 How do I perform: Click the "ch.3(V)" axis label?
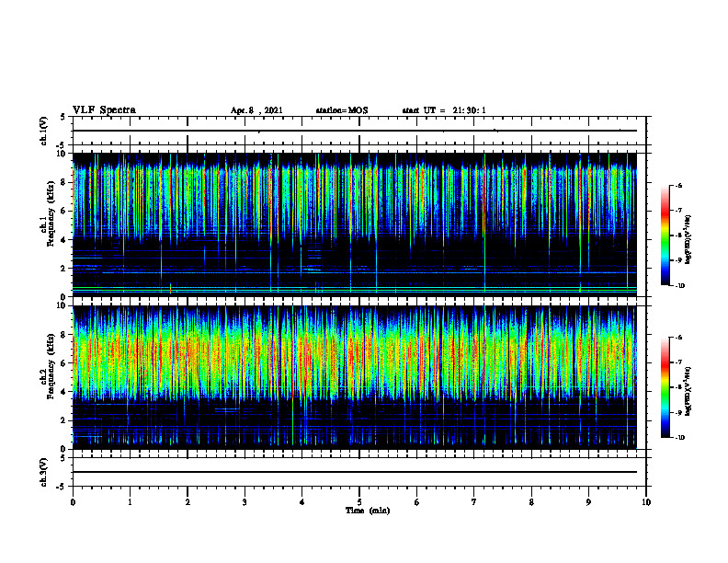(x=43, y=473)
